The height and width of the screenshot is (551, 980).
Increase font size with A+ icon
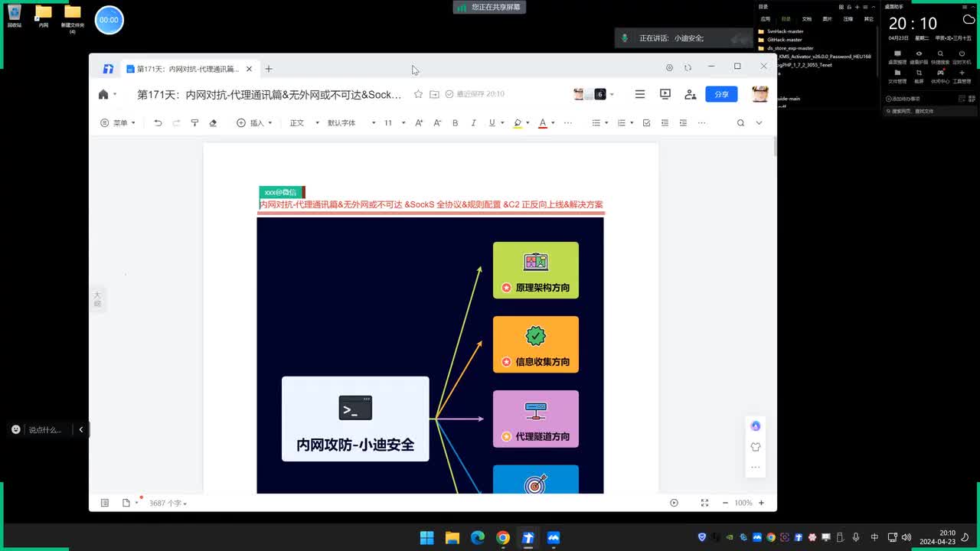[419, 122]
